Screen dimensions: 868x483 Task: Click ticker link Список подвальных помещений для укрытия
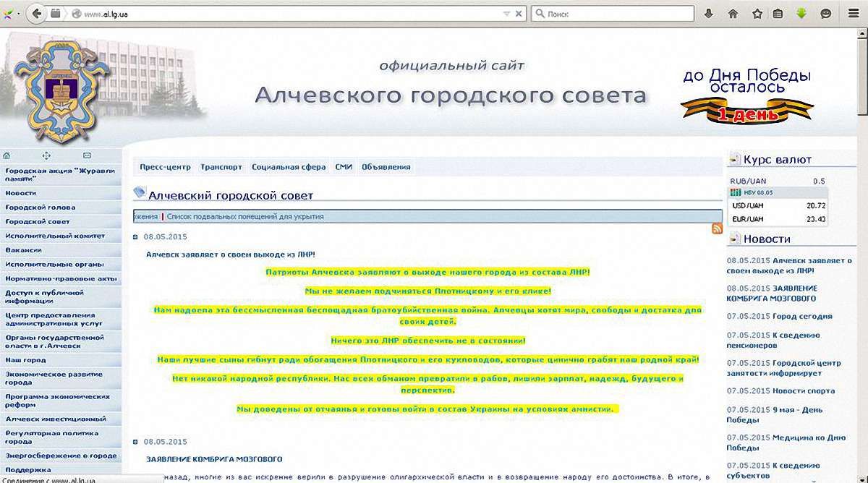tap(245, 216)
